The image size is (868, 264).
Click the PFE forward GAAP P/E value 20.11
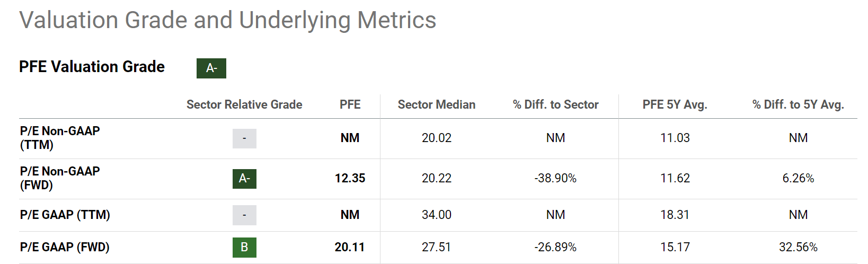pyautogui.click(x=350, y=247)
